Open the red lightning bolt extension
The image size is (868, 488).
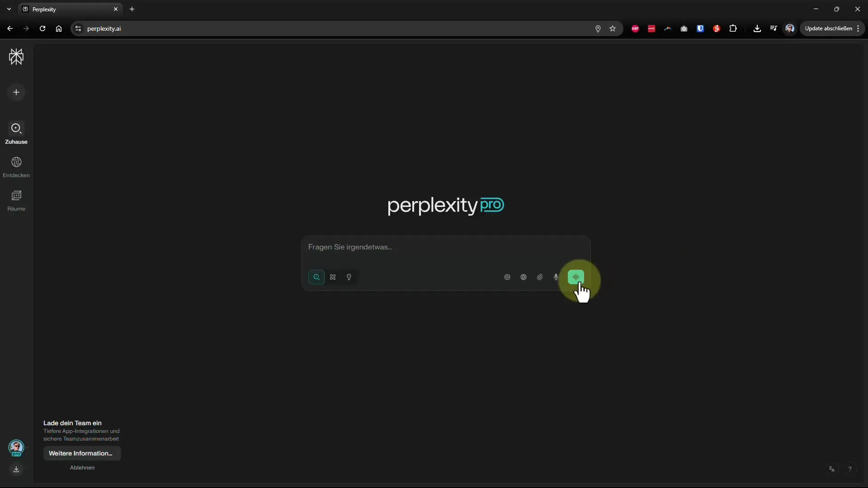click(x=717, y=28)
